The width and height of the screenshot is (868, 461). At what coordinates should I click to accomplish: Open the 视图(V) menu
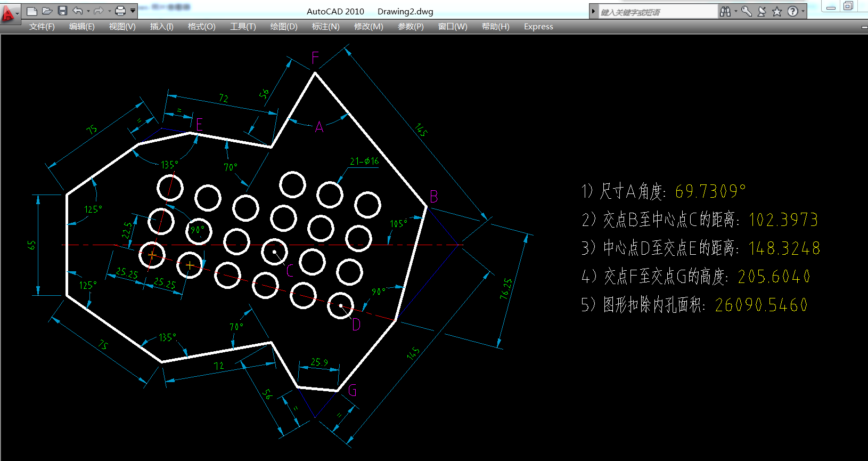pos(122,27)
